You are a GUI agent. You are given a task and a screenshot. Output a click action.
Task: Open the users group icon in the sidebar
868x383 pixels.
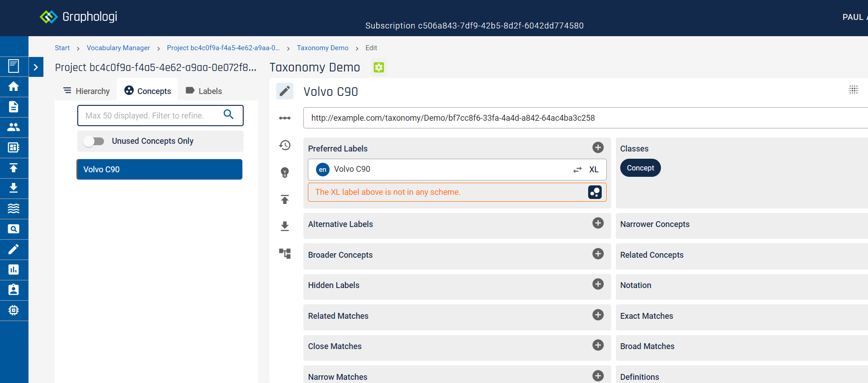click(x=14, y=127)
